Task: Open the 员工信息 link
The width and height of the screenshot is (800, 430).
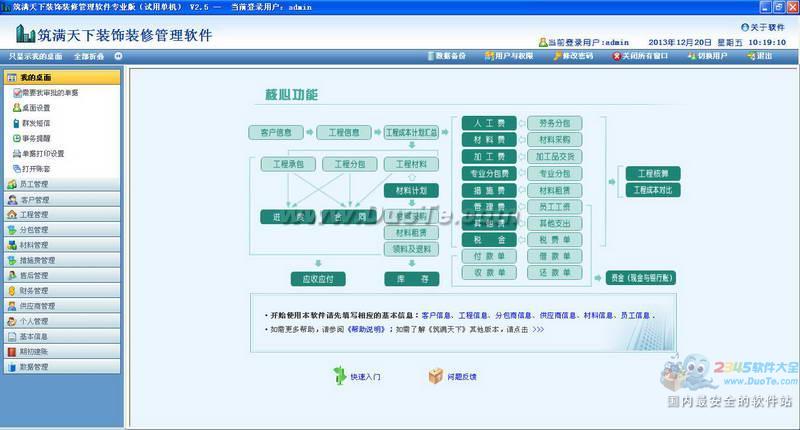Action: pos(635,316)
